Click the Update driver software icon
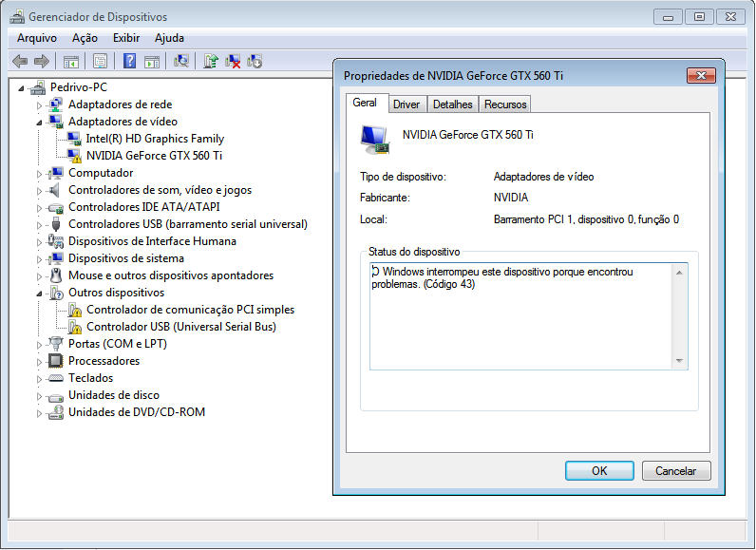This screenshot has height=550, width=756. tap(211, 61)
